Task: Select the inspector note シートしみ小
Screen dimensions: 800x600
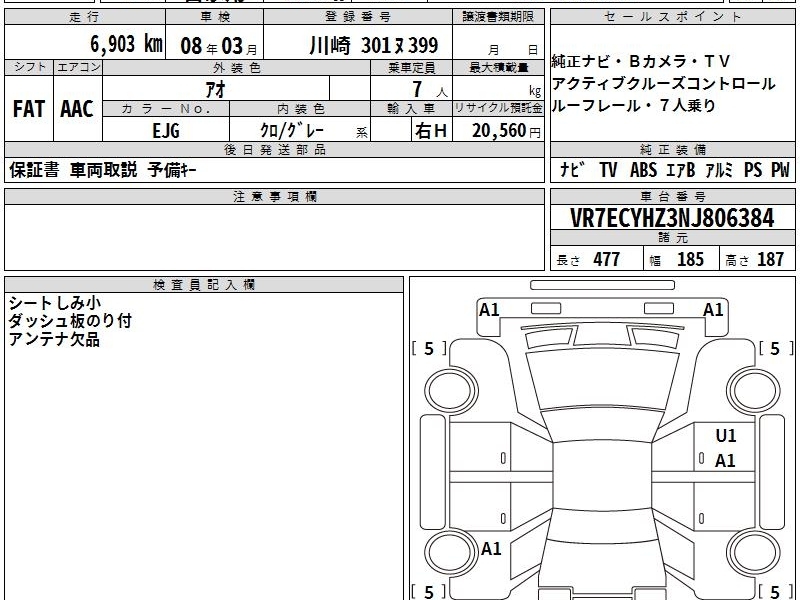Action: pos(55,303)
